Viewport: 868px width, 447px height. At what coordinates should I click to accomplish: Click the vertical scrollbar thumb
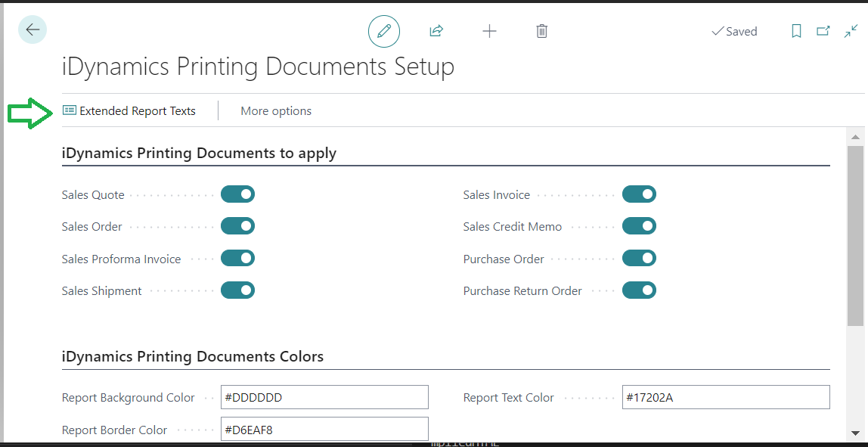click(854, 237)
